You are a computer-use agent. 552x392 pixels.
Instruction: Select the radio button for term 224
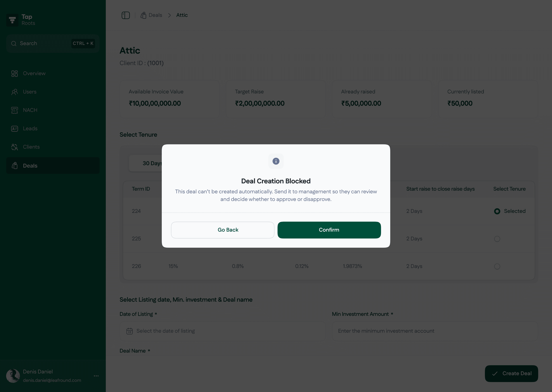(497, 211)
